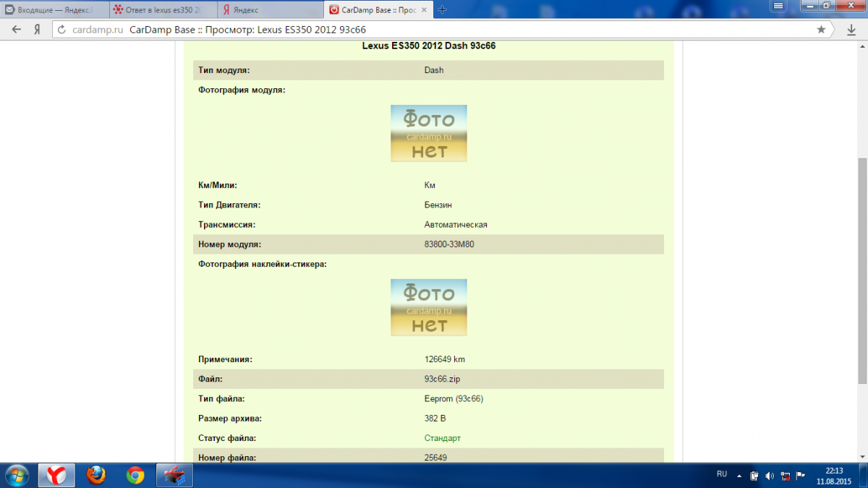Screen dimensions: 868x488
Task: Click the module number 83800-33M80
Action: tap(449, 244)
